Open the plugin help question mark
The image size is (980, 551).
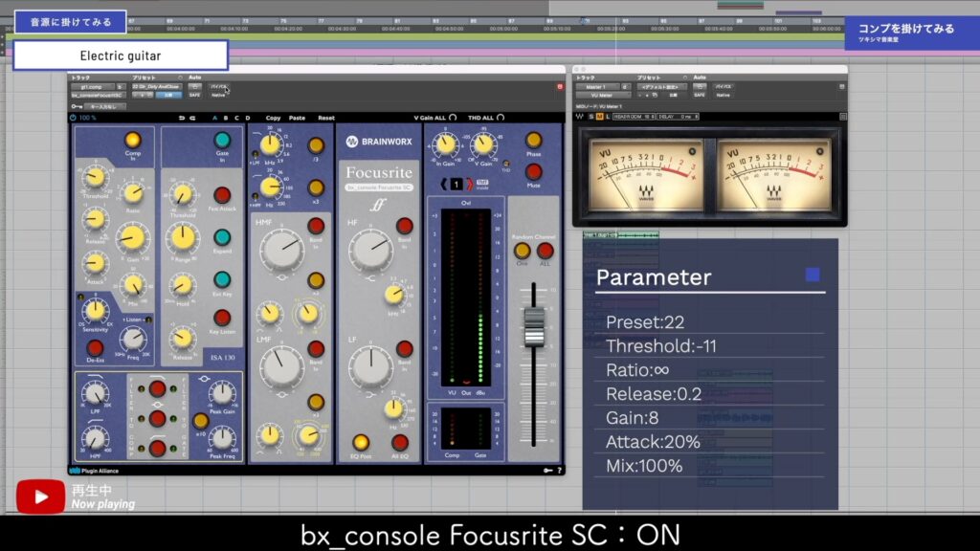pos(559,471)
